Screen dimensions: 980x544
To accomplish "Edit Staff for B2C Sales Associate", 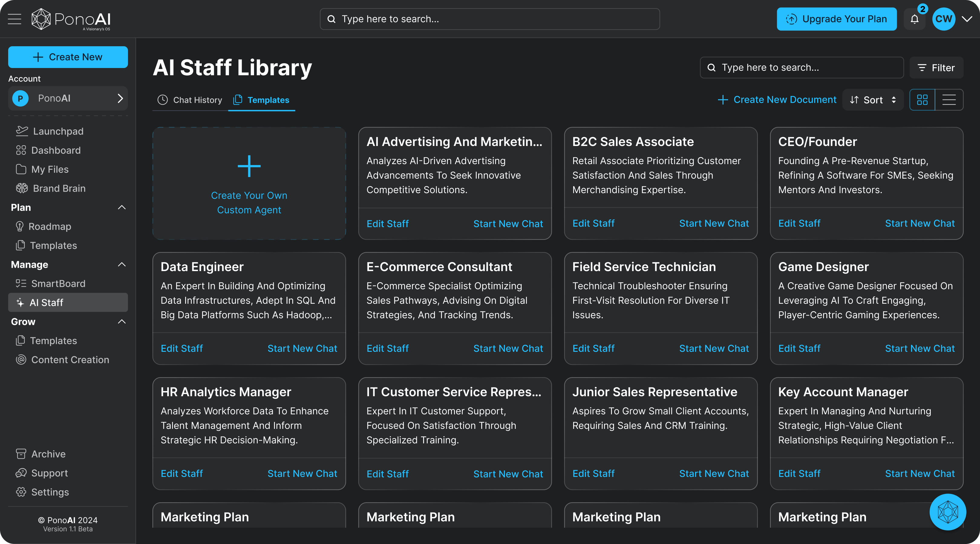I will 593,223.
